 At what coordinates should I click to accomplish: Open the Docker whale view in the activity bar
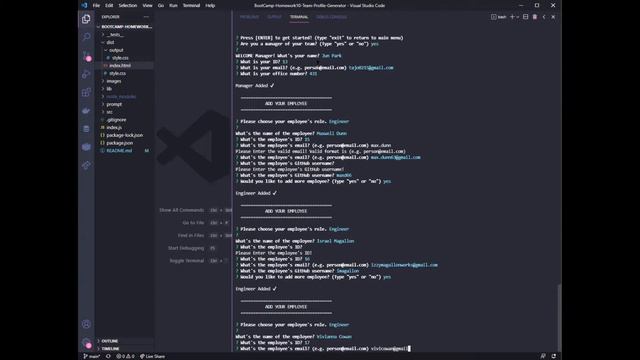pyautogui.click(x=86, y=111)
